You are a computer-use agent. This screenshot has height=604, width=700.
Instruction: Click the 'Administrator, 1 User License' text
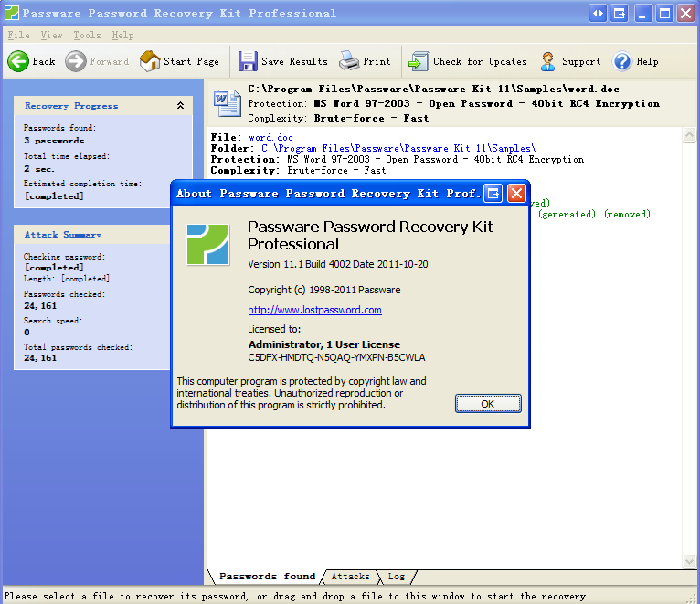(x=324, y=344)
